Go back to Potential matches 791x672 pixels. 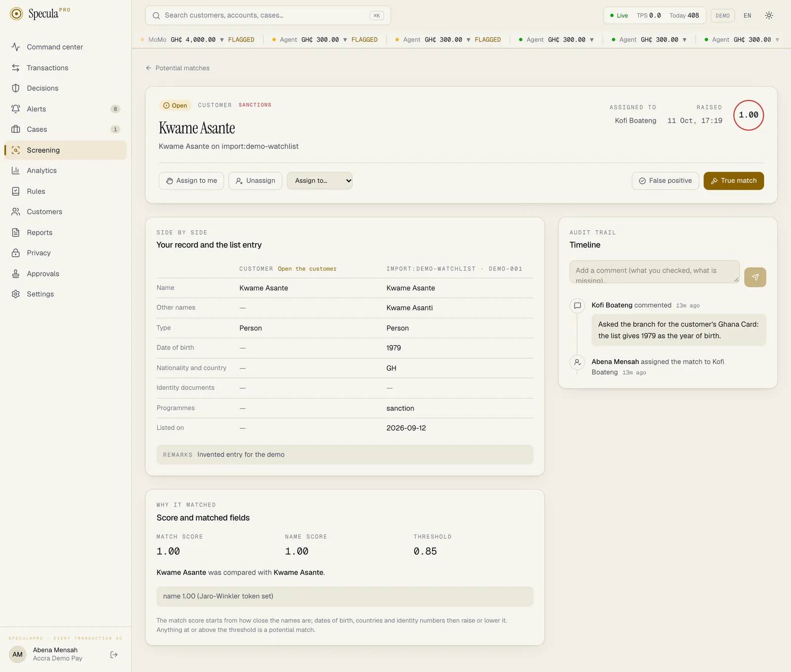(x=177, y=68)
